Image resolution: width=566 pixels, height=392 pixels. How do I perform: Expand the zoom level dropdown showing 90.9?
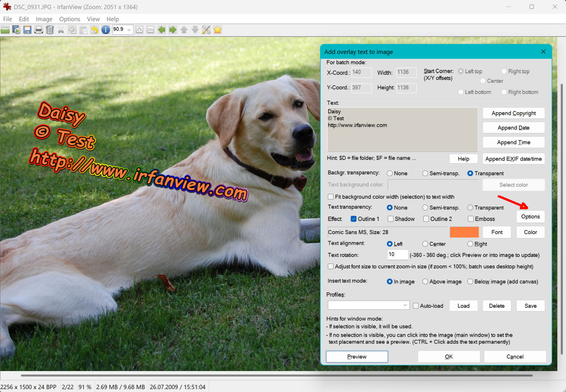pos(129,29)
